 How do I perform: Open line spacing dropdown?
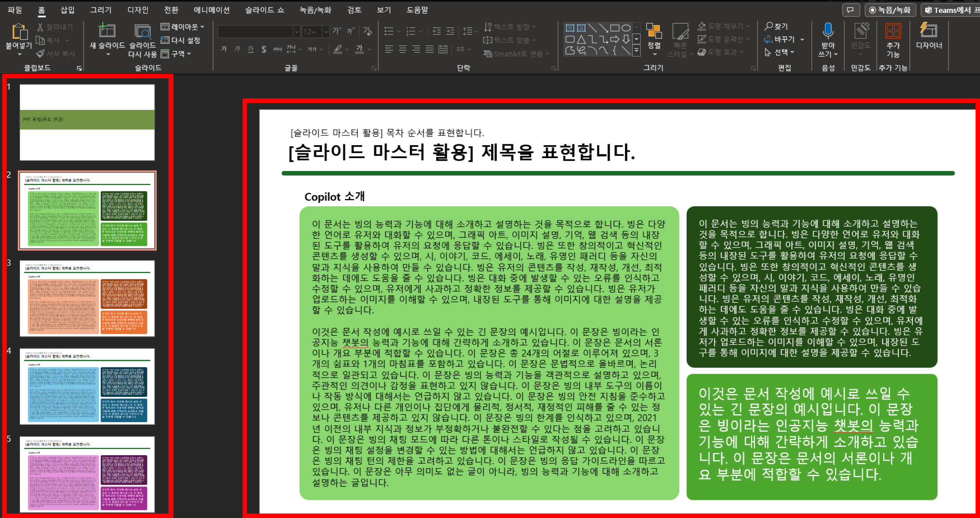pyautogui.click(x=470, y=31)
